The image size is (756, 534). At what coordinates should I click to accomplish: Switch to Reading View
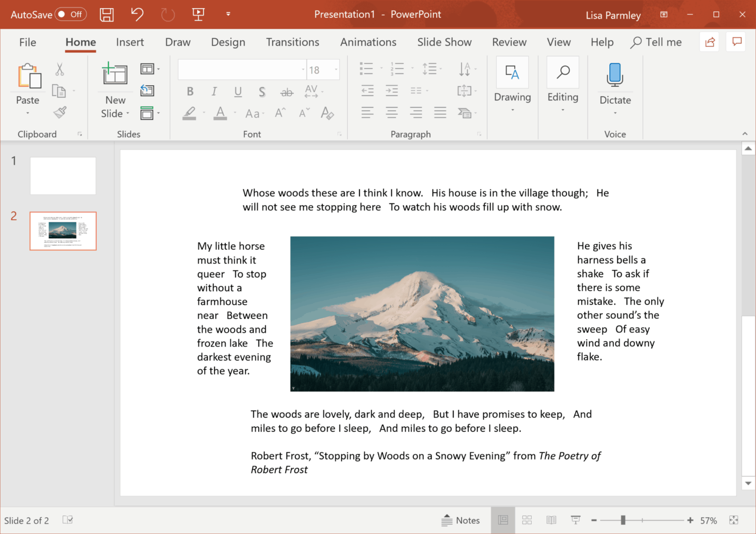tap(551, 520)
